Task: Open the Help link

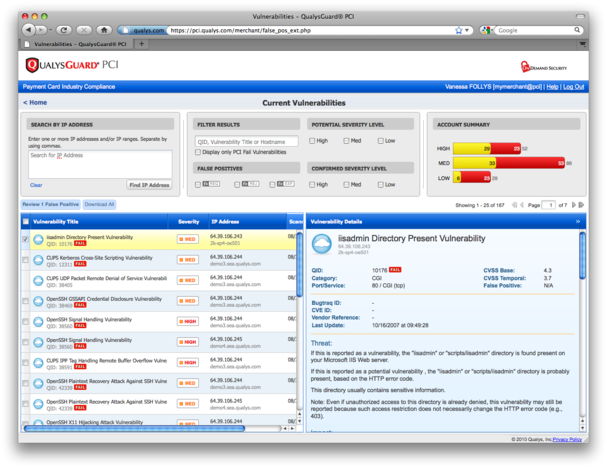Action: coord(552,87)
